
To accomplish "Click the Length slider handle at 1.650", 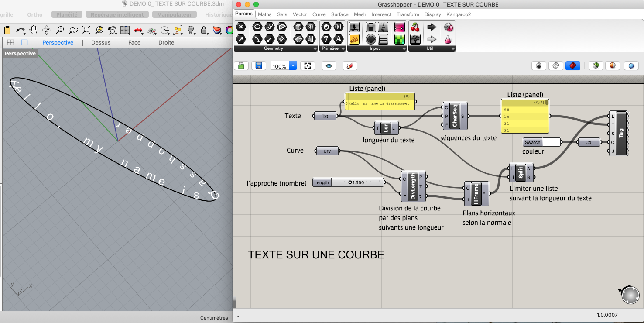I will coord(350,182).
